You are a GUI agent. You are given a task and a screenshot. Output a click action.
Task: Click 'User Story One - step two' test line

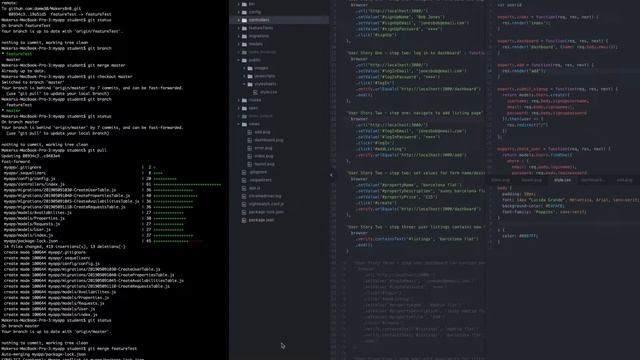(416, 53)
